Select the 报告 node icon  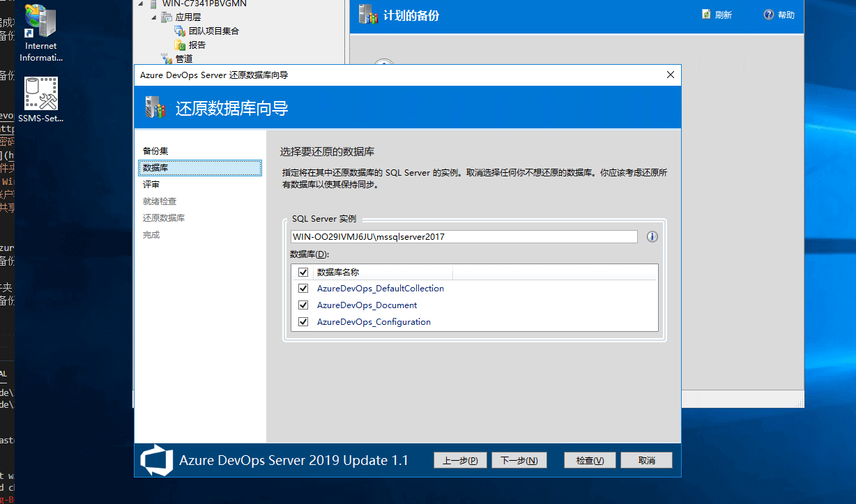tap(180, 45)
